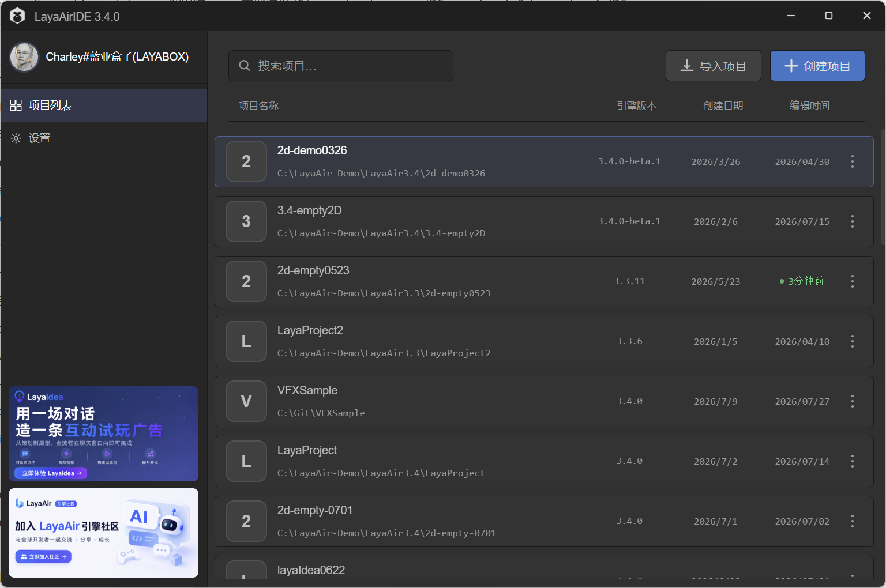Close the LayaAirIDE window

click(x=867, y=16)
